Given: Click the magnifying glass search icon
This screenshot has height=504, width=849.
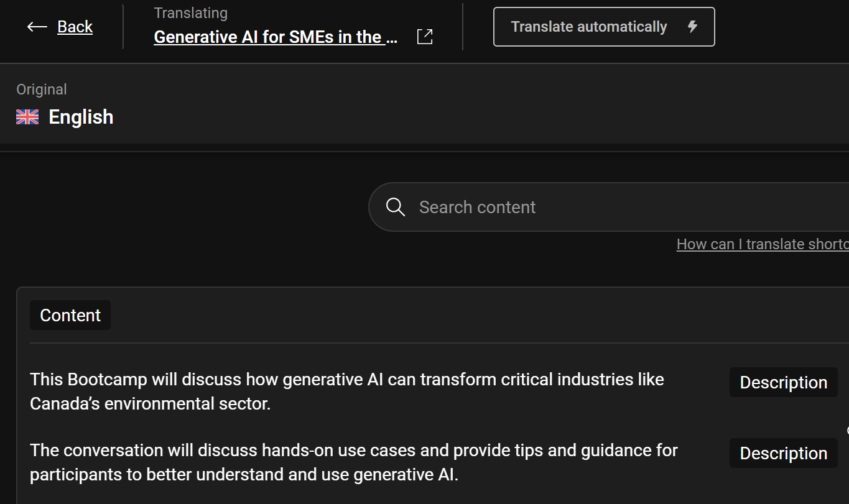Looking at the screenshot, I should pos(396,207).
